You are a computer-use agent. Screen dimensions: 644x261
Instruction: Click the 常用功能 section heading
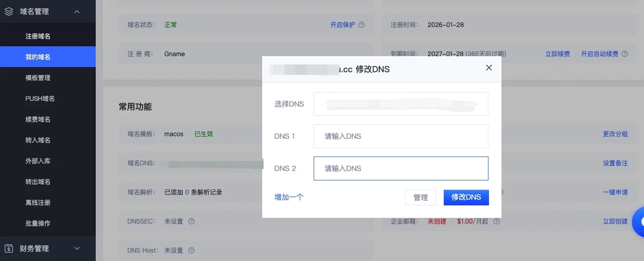tap(135, 107)
